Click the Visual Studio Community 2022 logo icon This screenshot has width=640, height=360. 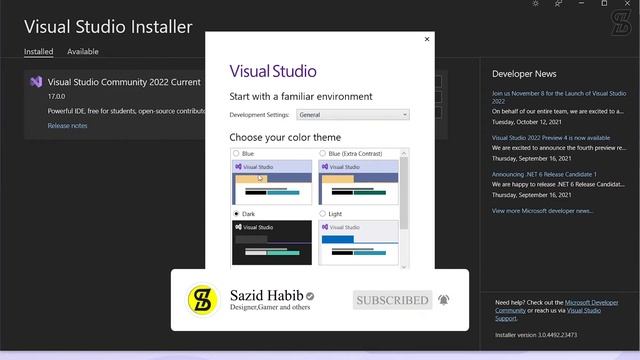coord(36,82)
